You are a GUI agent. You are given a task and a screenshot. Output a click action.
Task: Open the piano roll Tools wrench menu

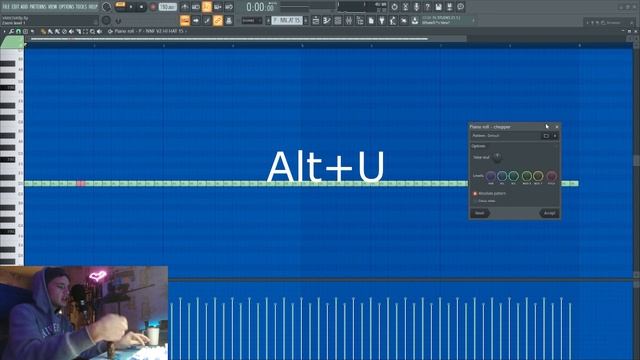pyautogui.click(x=11, y=31)
